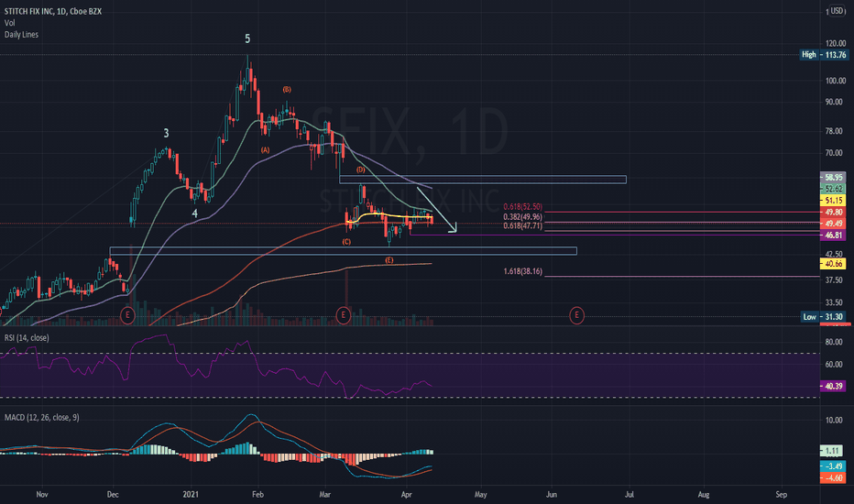The width and height of the screenshot is (854, 504).
Task: Click the MACD line value -3.49
Action: 833,466
